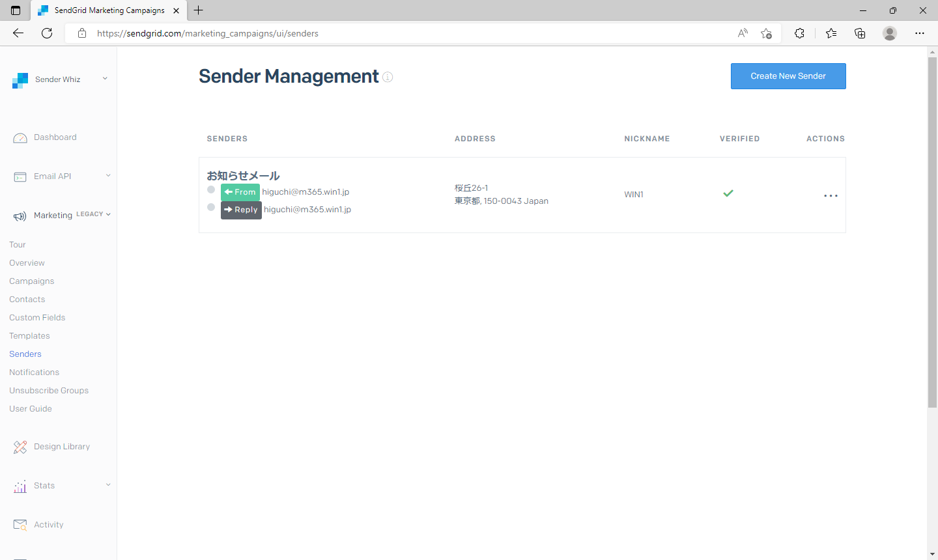Screen dimensions: 938x560
Task: Click the From email higuchi@m365.win1.jp
Action: [x=306, y=192]
